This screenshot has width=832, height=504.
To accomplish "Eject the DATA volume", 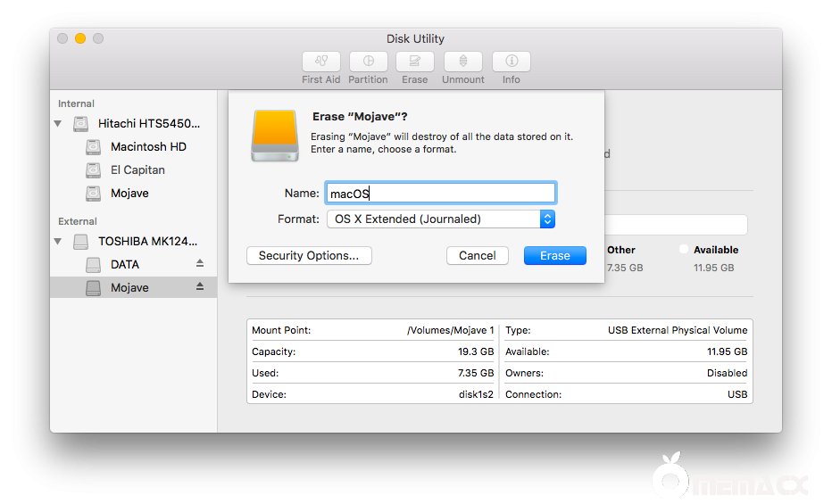I will [200, 264].
